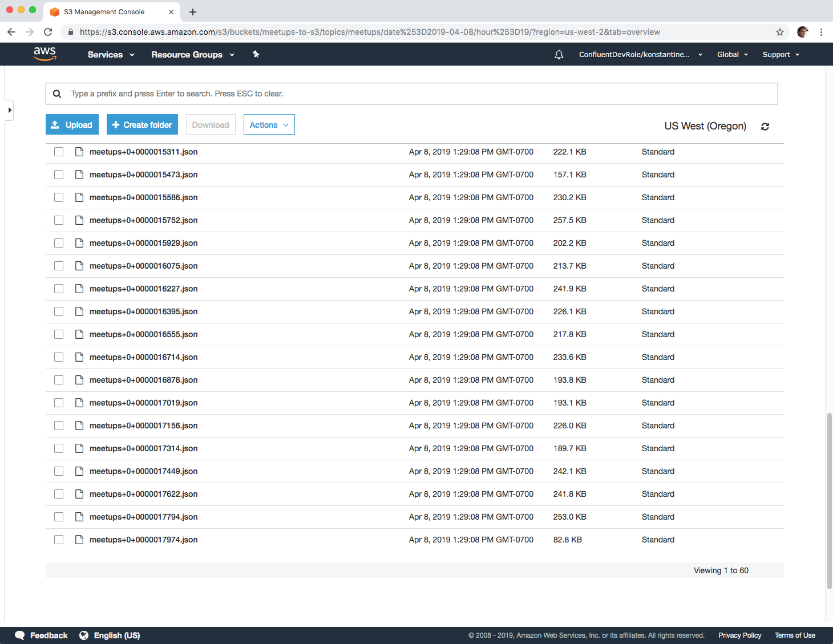Refresh the bucket listing

pyautogui.click(x=765, y=127)
